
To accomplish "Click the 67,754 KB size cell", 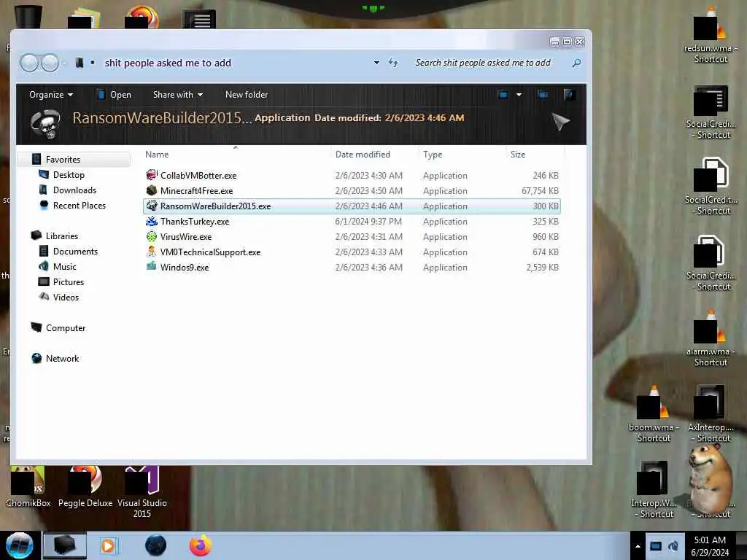I will (540, 190).
